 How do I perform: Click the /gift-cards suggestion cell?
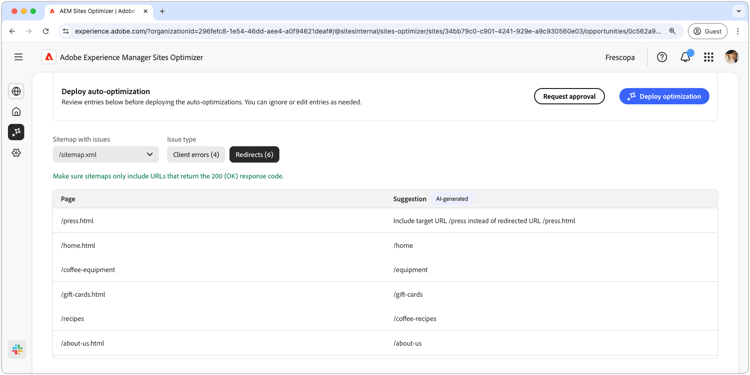coord(408,295)
